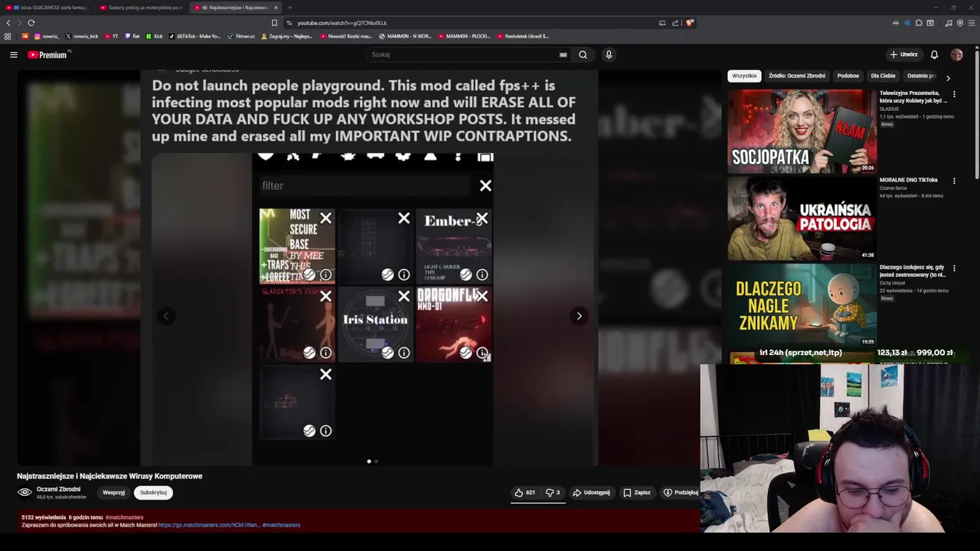Select the Dla Ciebie filter chip

pos(883,76)
